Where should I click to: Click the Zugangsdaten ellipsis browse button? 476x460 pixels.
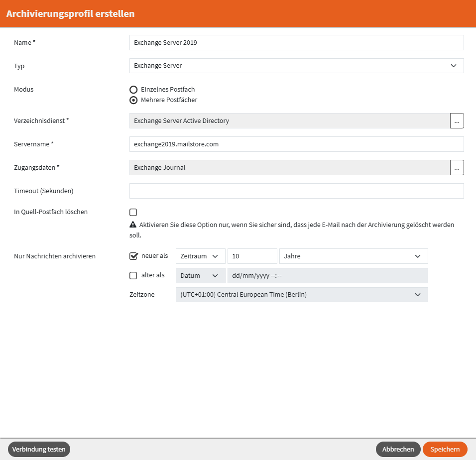(457, 168)
